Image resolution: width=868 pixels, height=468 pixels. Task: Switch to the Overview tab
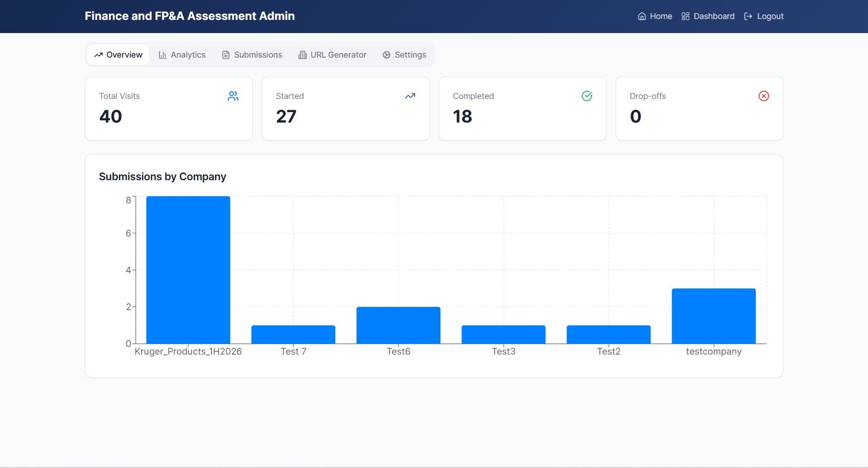pos(118,55)
